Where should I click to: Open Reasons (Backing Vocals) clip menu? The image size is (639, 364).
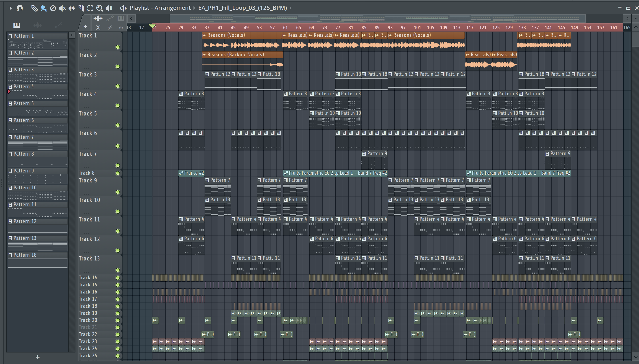(x=204, y=55)
